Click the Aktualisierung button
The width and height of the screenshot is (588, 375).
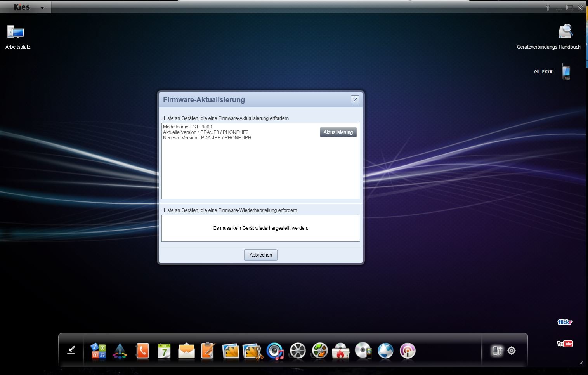[338, 132]
